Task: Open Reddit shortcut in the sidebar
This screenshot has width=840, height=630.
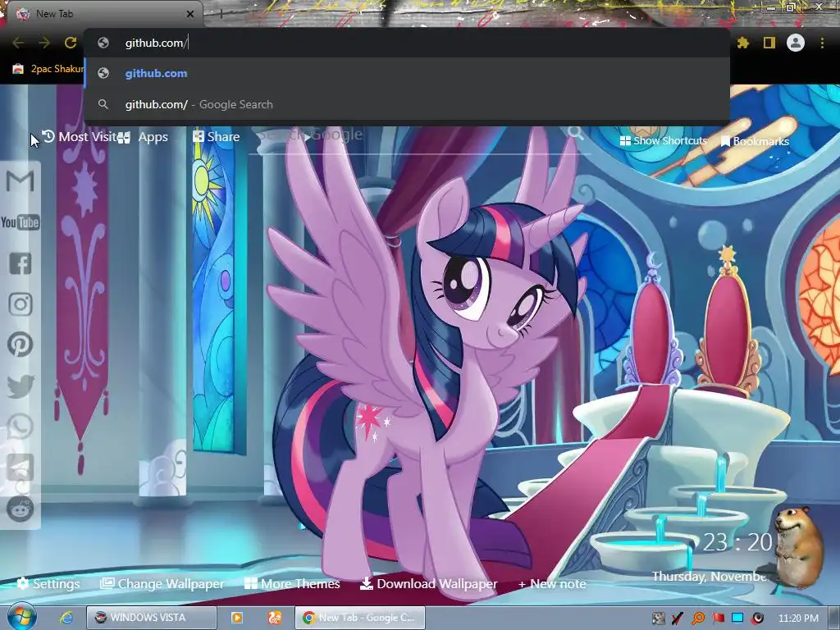Action: 21,509
